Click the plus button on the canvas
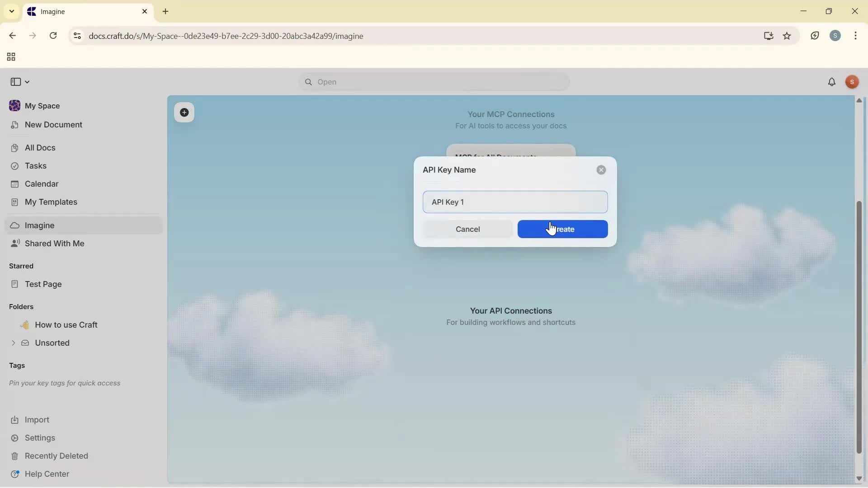The image size is (868, 488). click(184, 113)
